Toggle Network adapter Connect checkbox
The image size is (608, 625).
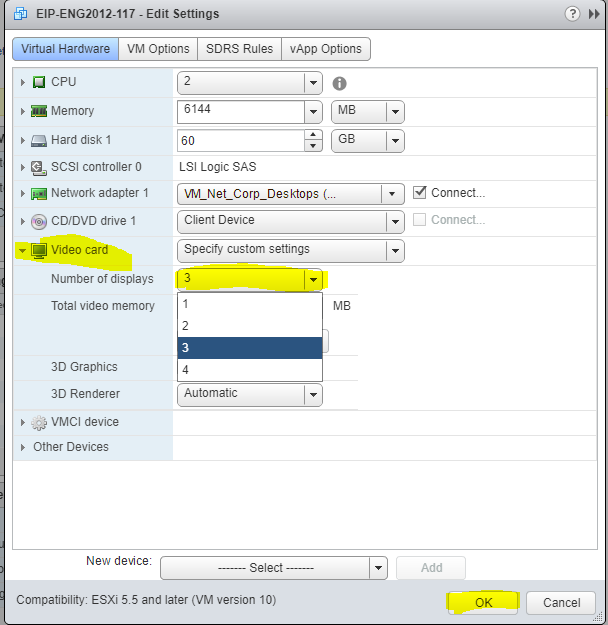click(420, 193)
